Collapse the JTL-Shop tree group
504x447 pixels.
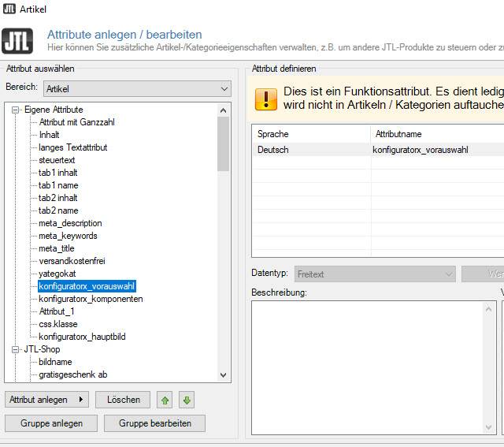pos(15,349)
